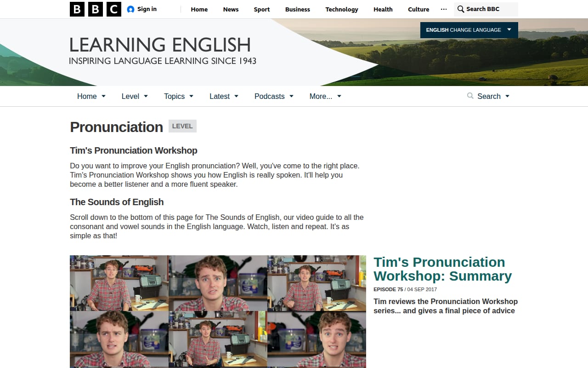This screenshot has height=368, width=588.
Task: Expand the Home menu arrow
Action: point(103,96)
